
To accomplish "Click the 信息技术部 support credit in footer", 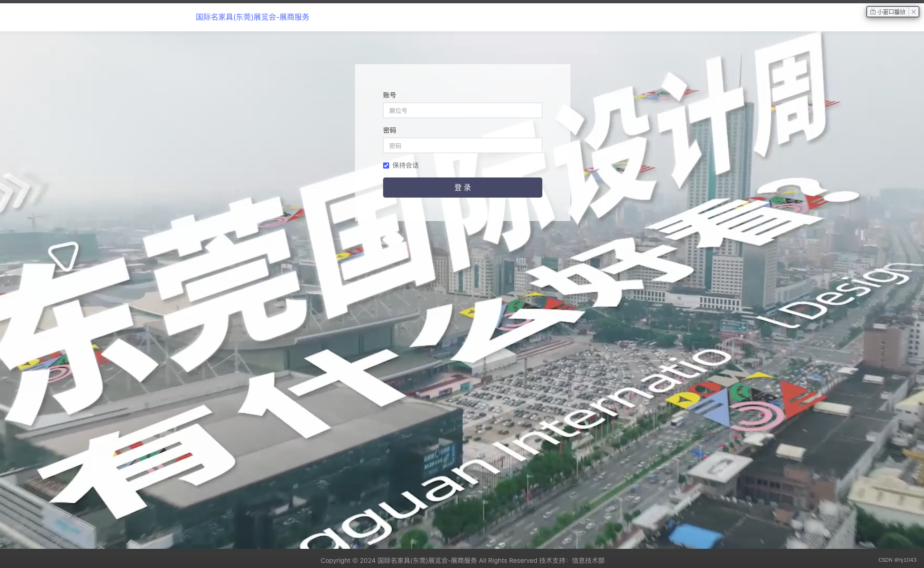I will pos(587,561).
